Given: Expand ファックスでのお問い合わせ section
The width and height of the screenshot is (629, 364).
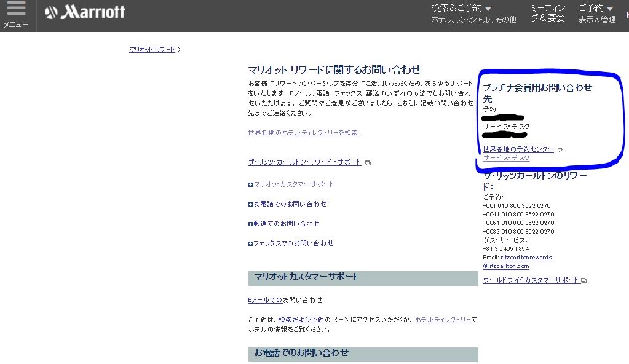Looking at the screenshot, I should click(x=291, y=243).
